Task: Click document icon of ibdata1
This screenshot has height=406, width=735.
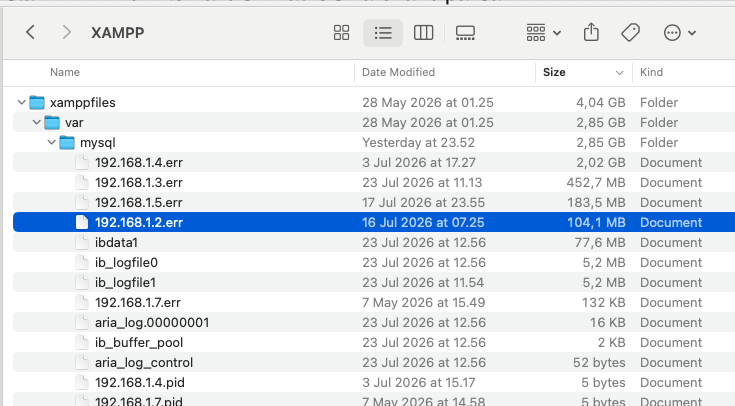Action: click(82, 242)
